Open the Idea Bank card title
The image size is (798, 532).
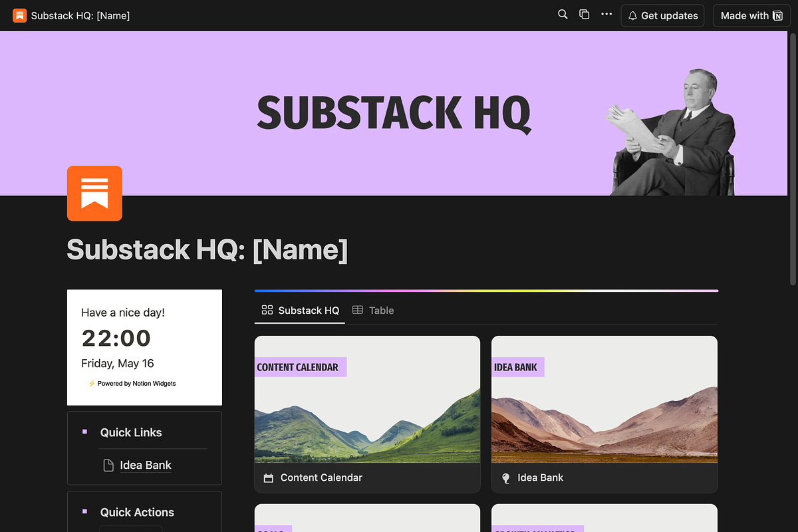541,477
